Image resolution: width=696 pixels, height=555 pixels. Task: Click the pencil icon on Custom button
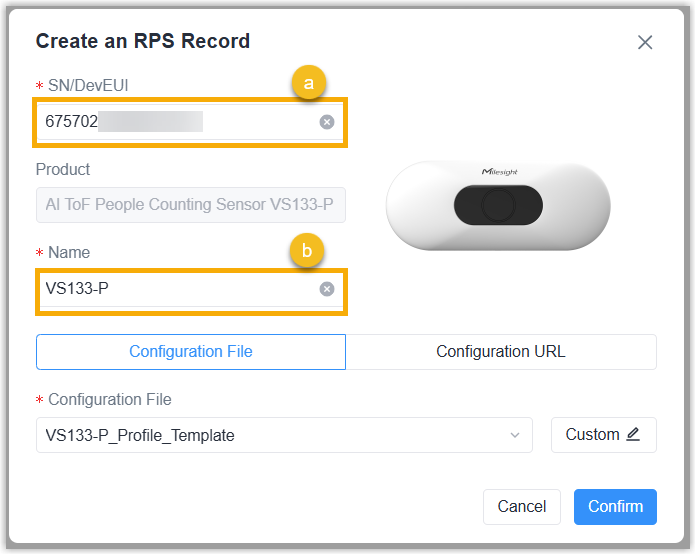[633, 434]
